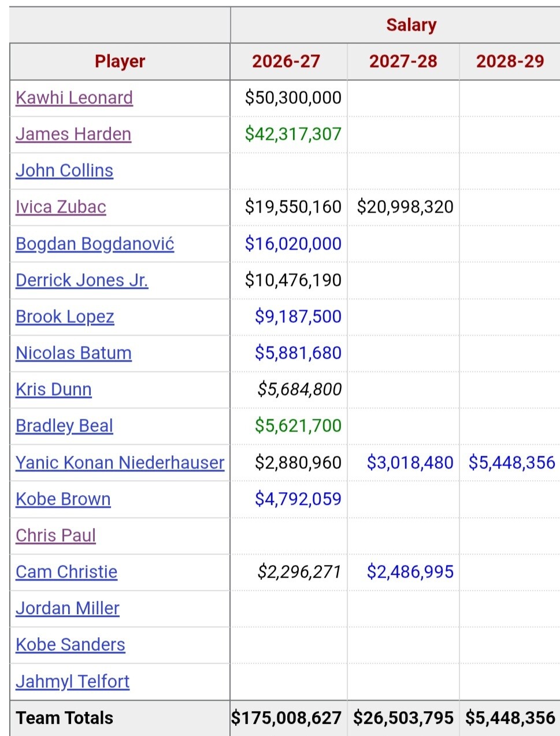Sort by 2026-27 salary column header
The height and width of the screenshot is (736, 560).
pyautogui.click(x=286, y=61)
